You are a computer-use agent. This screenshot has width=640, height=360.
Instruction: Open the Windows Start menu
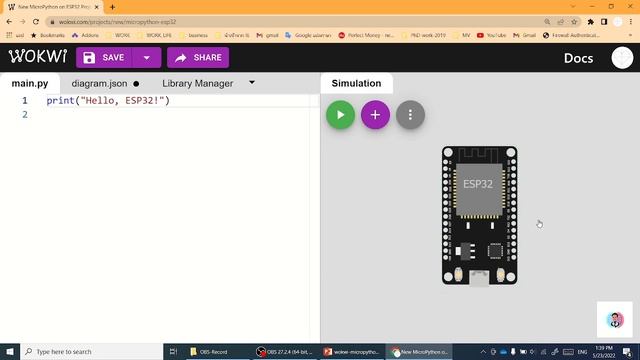click(x=10, y=351)
